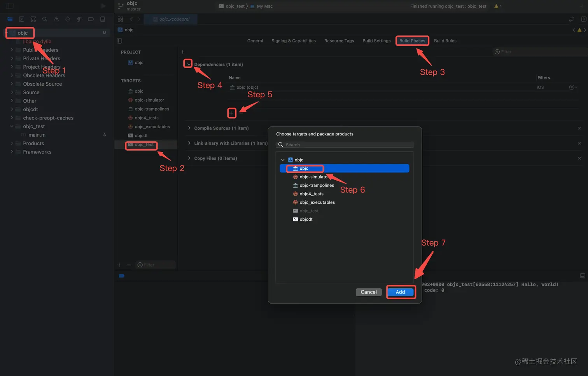The image size is (588, 376).
Task: Open the Breakpoint navigator
Action: point(91,19)
